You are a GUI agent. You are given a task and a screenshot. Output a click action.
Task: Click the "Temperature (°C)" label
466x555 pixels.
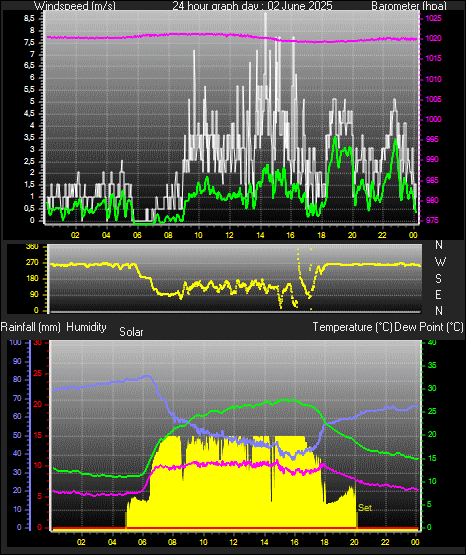pos(352,327)
